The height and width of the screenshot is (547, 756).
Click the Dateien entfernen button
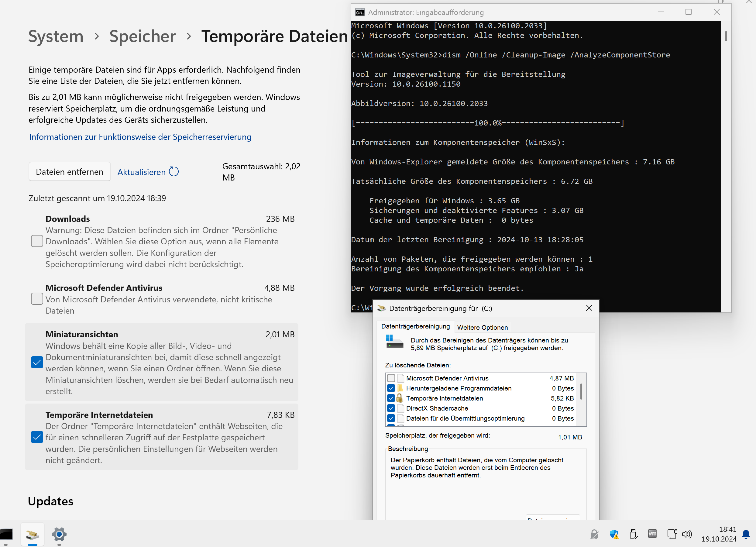click(69, 172)
